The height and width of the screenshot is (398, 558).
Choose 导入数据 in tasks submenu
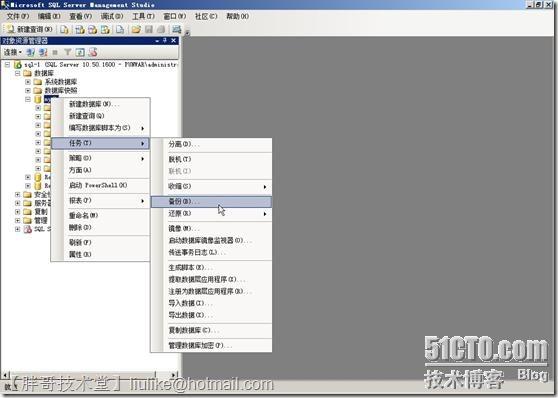tap(211, 303)
